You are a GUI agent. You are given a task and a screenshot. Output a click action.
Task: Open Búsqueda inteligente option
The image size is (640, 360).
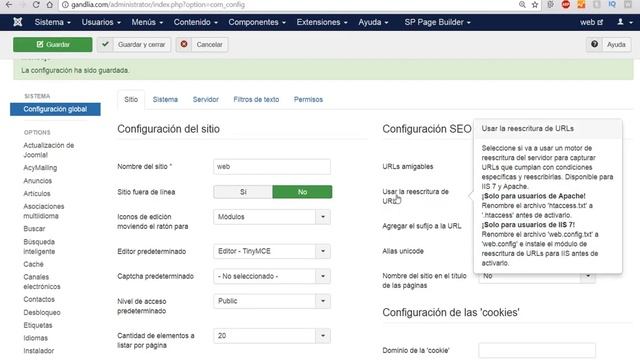pyautogui.click(x=39, y=247)
